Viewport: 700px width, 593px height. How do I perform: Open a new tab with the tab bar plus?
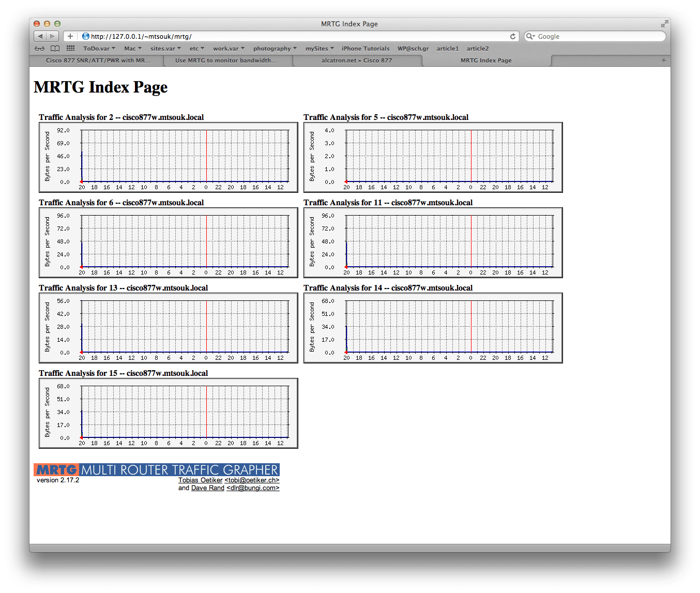point(664,60)
